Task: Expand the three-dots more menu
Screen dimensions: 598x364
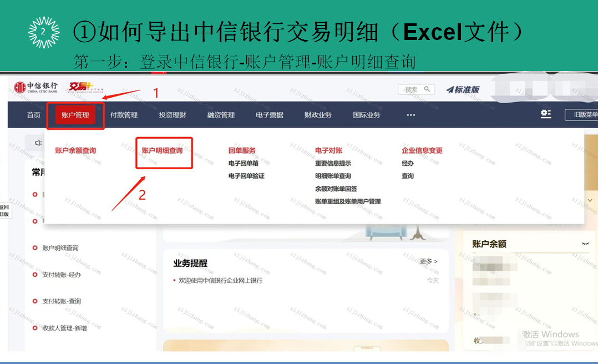Action: click(411, 115)
